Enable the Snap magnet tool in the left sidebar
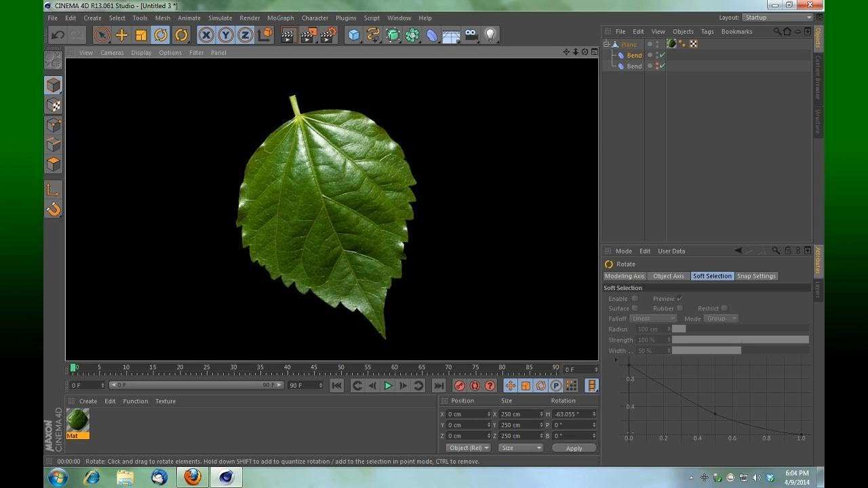The width and height of the screenshot is (868, 488). [54, 210]
